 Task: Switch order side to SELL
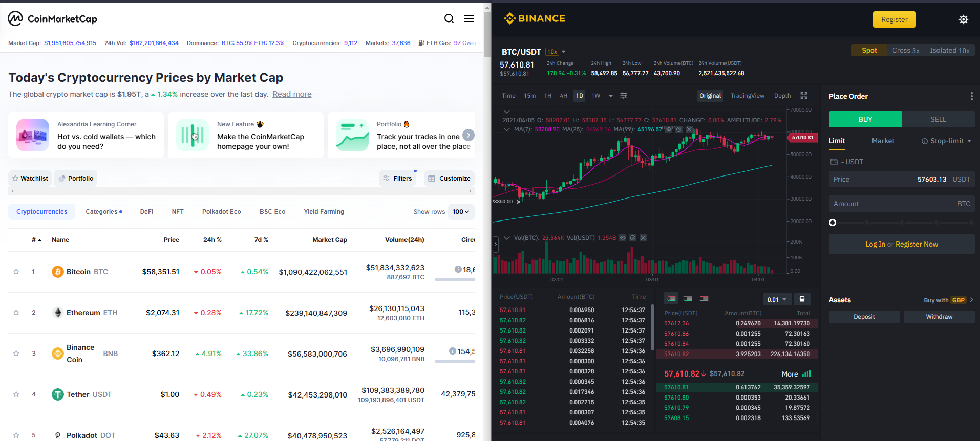point(938,119)
